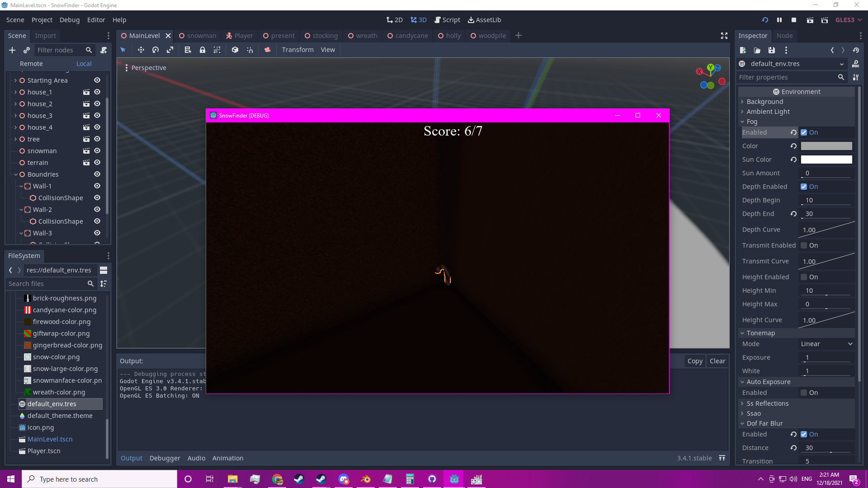Screen dimensions: 868x488
Task: Open the Debug menu
Action: [x=69, y=20]
